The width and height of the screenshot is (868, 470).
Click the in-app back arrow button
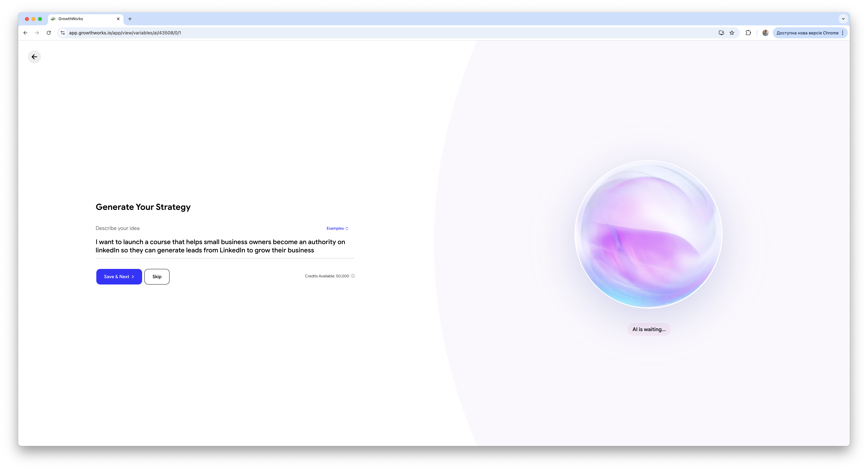[34, 57]
